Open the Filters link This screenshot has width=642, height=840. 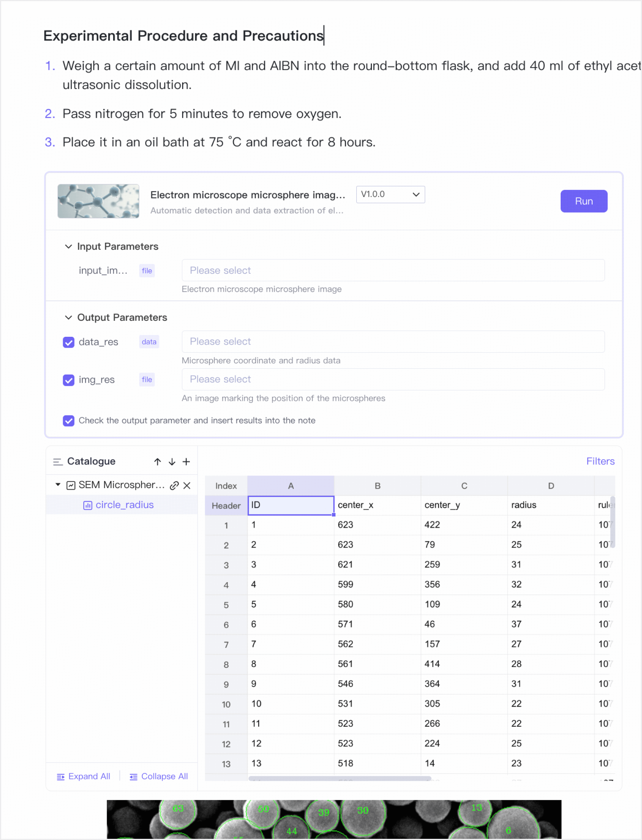tap(600, 461)
